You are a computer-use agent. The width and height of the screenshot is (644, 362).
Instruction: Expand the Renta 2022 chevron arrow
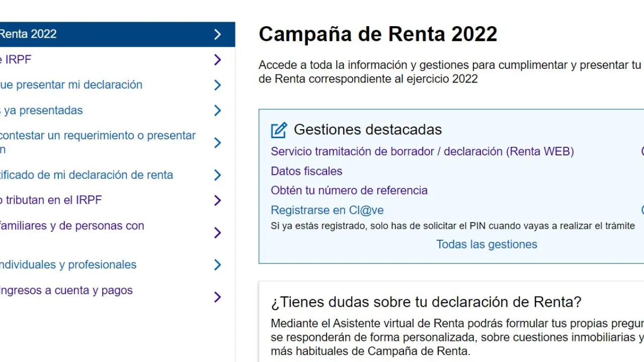click(x=217, y=34)
